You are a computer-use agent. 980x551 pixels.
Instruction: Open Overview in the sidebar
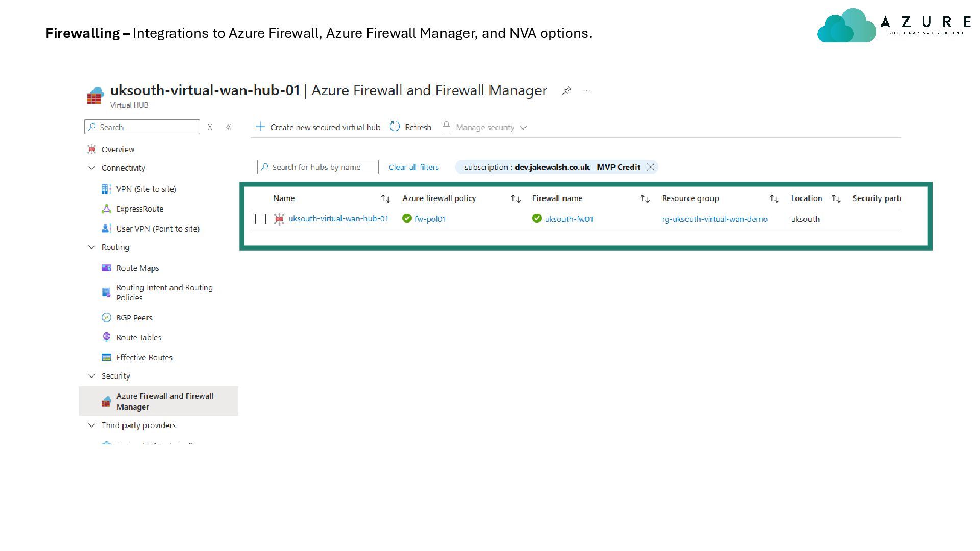pos(118,149)
